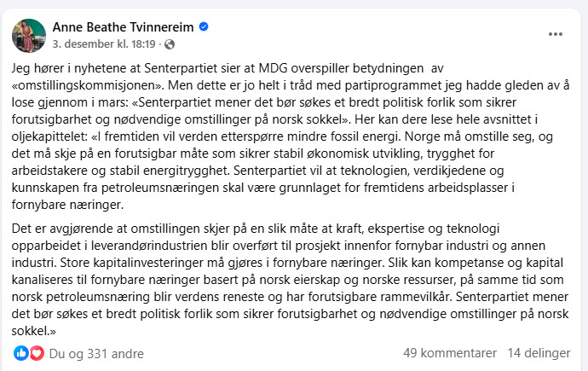View the 14 delinger shares list

pos(539,353)
